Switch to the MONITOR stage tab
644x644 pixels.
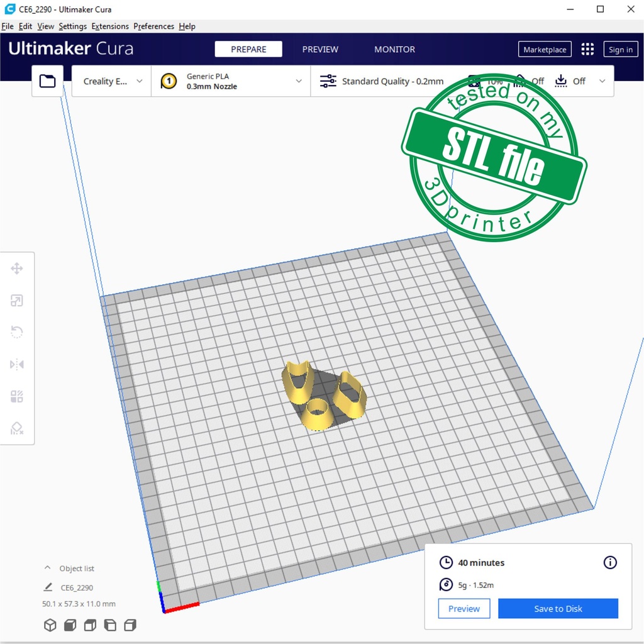[394, 50]
